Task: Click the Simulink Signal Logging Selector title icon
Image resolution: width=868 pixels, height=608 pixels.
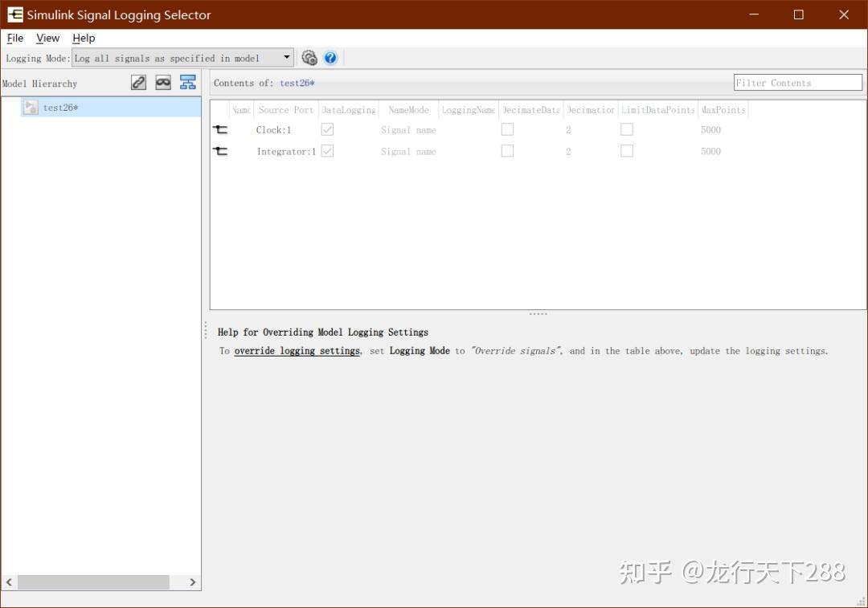Action: [x=15, y=14]
